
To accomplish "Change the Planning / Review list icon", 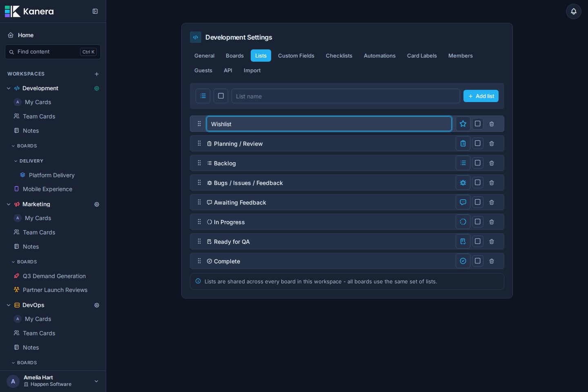I will 463,143.
